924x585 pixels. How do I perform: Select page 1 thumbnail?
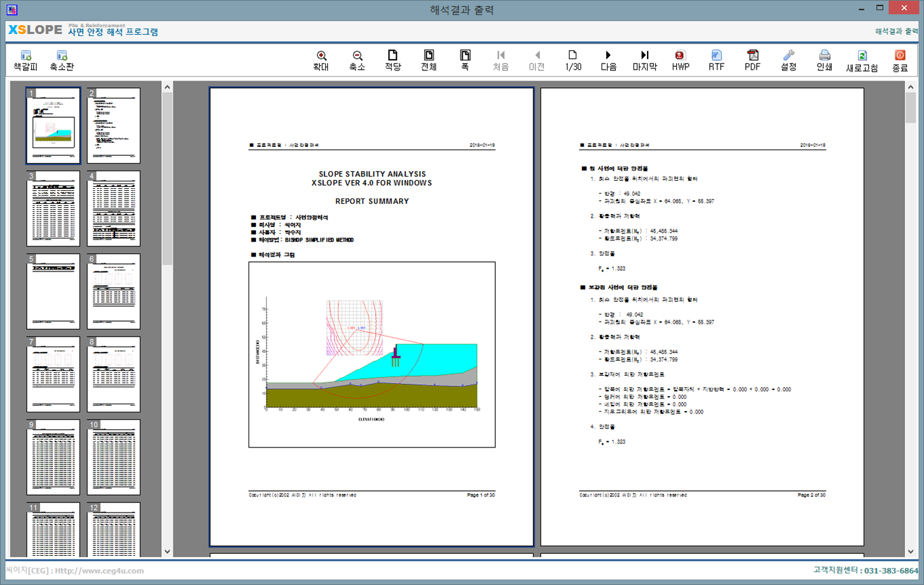(54, 126)
